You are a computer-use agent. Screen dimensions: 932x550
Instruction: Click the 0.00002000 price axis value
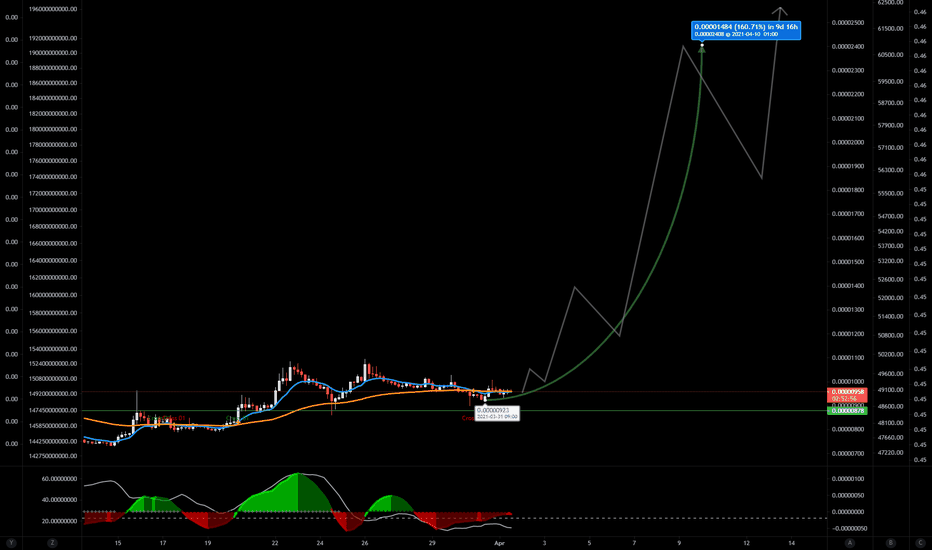coord(848,142)
